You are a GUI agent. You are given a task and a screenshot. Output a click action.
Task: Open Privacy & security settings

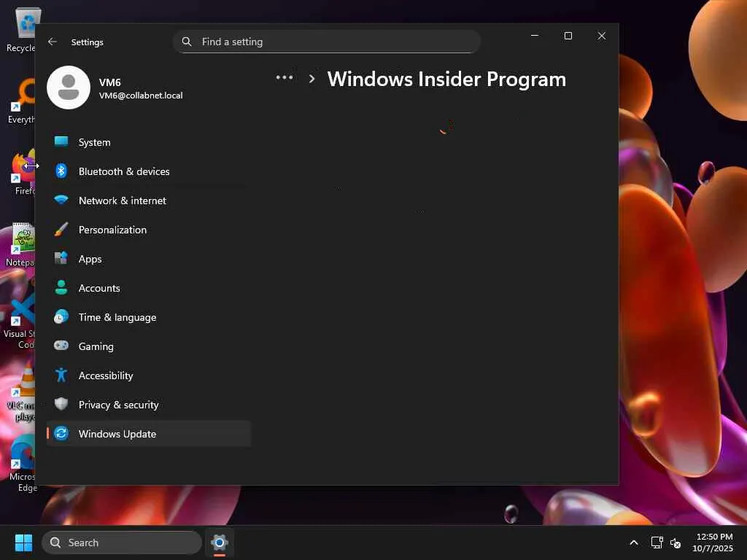149,405
